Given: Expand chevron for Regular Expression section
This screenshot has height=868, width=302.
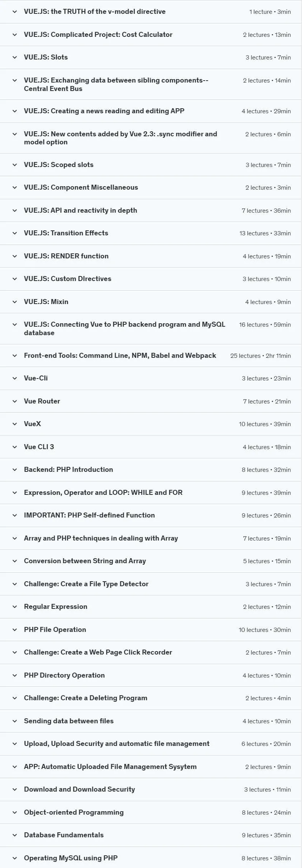Looking at the screenshot, I should point(15,607).
